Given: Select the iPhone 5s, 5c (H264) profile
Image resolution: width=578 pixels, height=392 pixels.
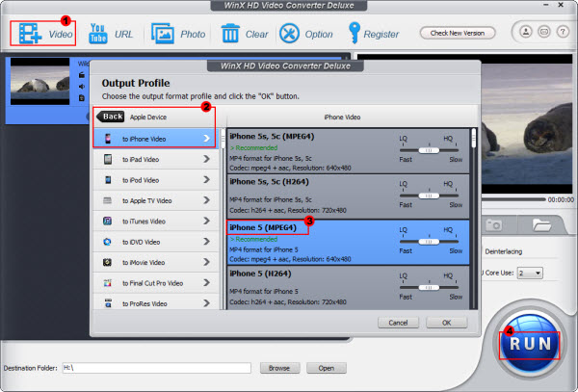Looking at the screenshot, I should pos(348,196).
